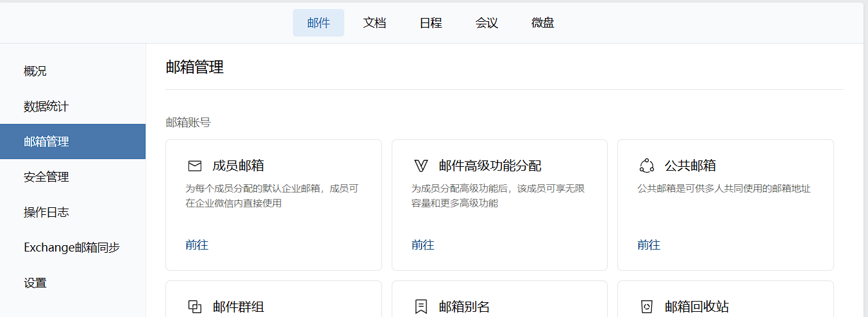The width and height of the screenshot is (868, 317).
Task: Click the description text starting 为每个成员分配的默认企业邮箱
Action: (272, 196)
